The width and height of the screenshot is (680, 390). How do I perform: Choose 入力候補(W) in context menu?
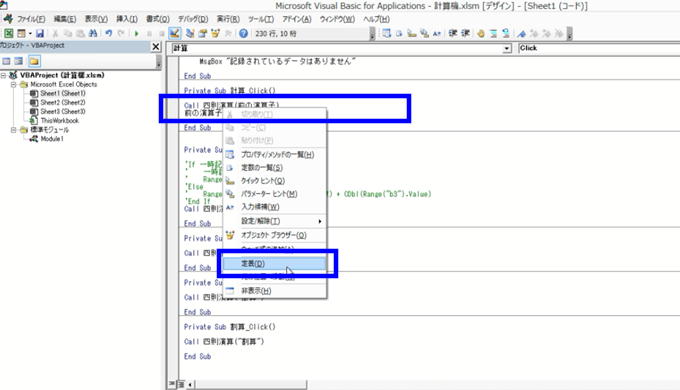click(x=275, y=207)
